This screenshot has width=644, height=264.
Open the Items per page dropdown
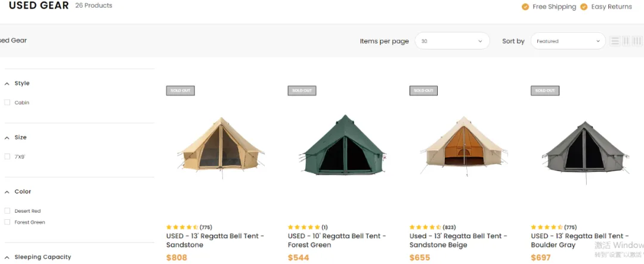[x=452, y=41]
